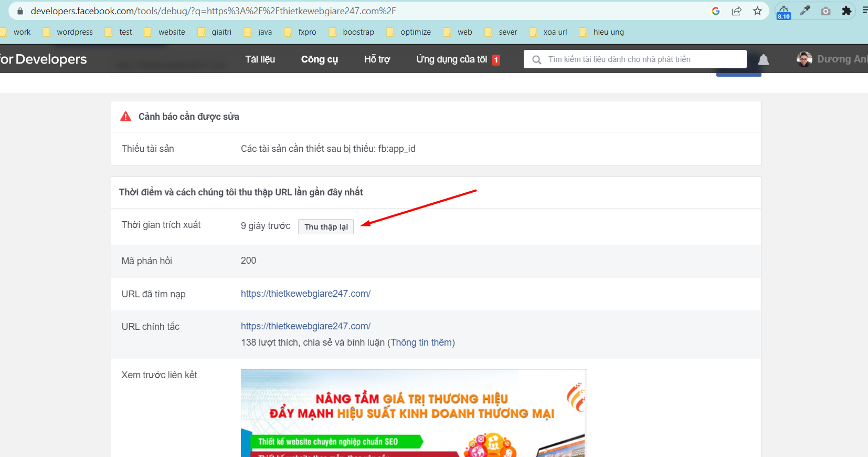868x457 pixels.
Task: Open the notifications bell
Action: pyautogui.click(x=764, y=59)
